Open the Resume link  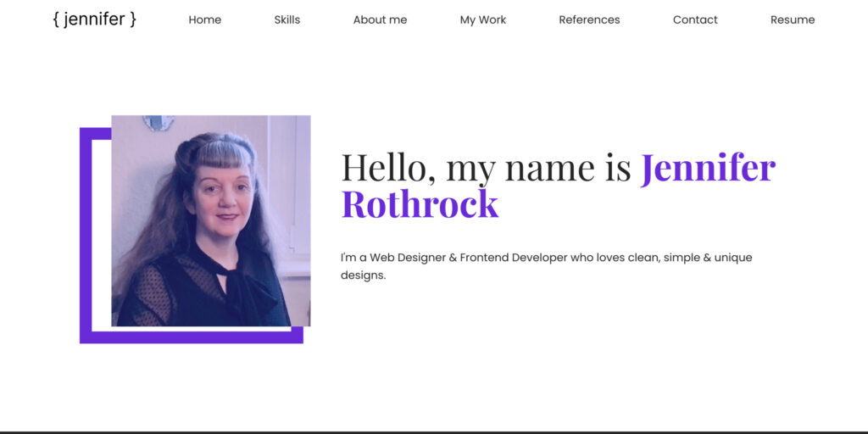point(792,19)
